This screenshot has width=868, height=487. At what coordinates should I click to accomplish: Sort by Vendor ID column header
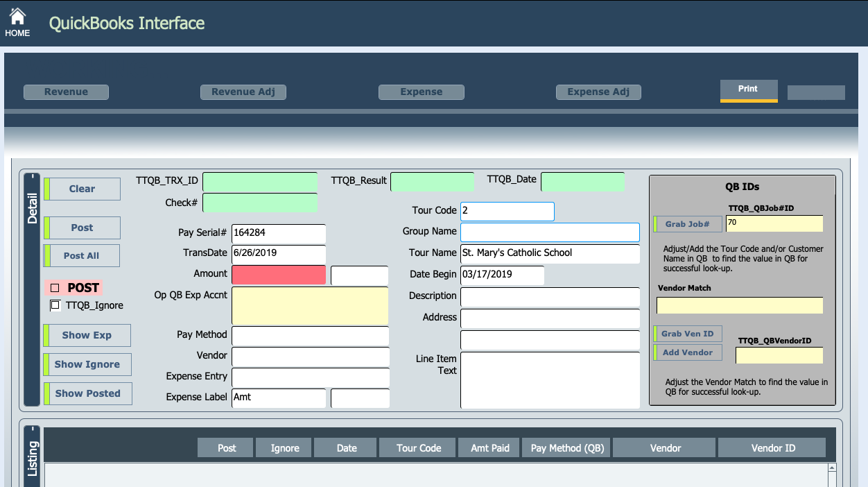click(773, 448)
